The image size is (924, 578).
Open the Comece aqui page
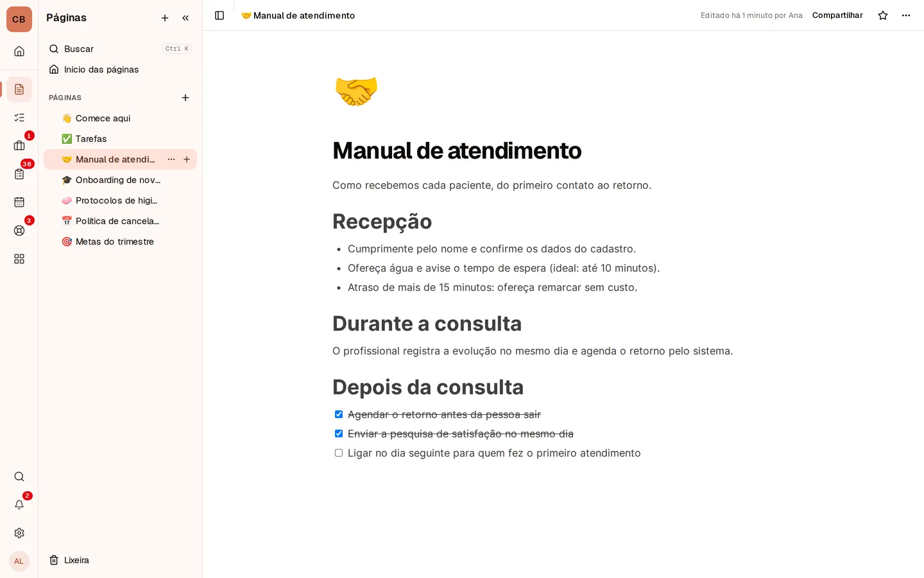tap(120, 118)
